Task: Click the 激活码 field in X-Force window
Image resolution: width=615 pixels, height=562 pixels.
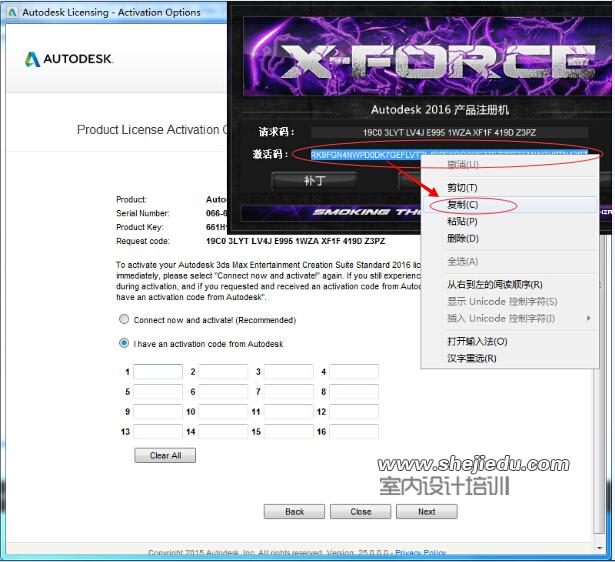Action: coord(449,155)
